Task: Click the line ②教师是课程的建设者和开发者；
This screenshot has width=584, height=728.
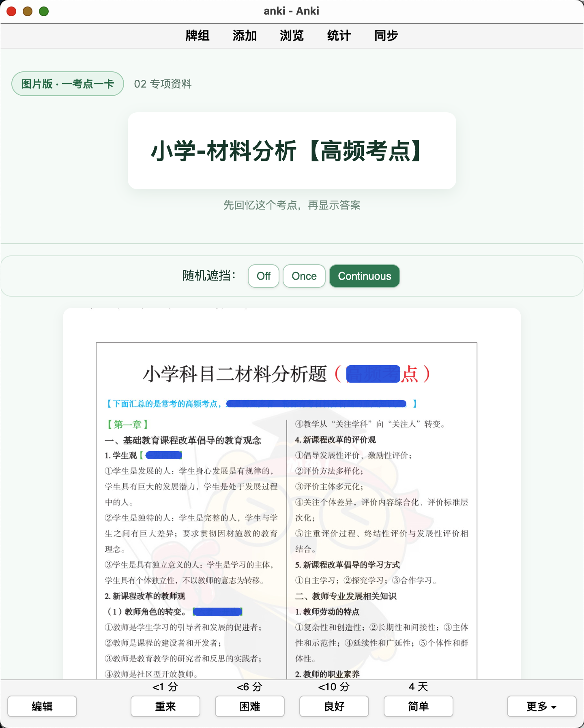Action: coord(163,643)
